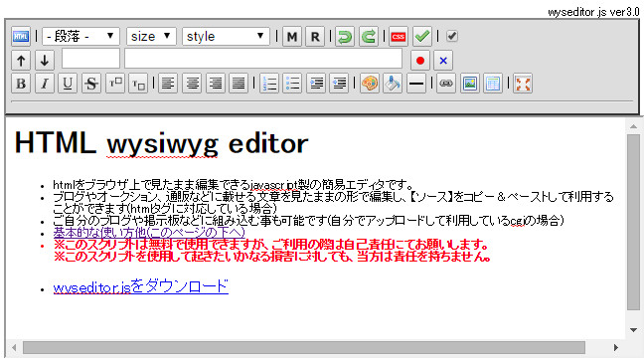Open the size dropdown

tap(151, 37)
